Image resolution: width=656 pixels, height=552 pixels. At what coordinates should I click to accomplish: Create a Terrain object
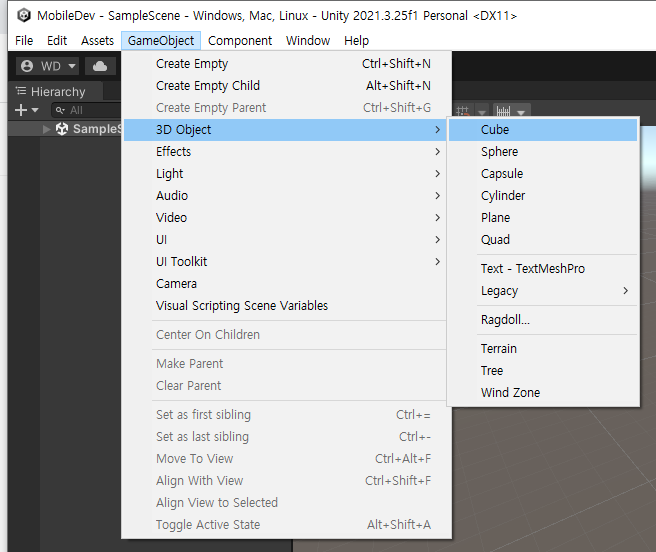tap(543, 349)
